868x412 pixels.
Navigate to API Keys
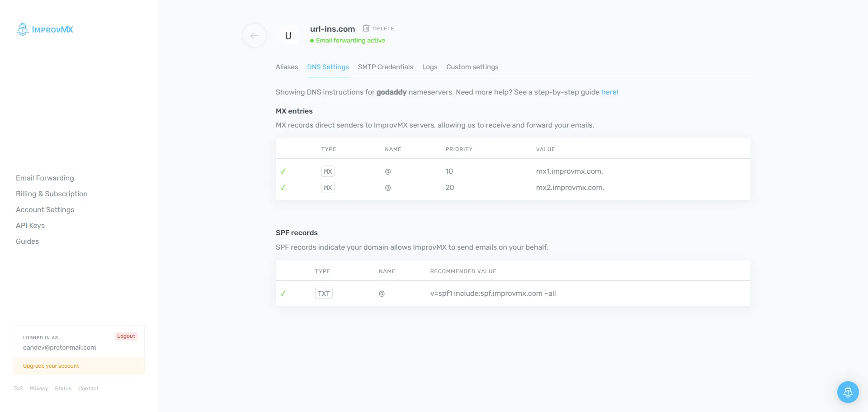pyautogui.click(x=30, y=226)
